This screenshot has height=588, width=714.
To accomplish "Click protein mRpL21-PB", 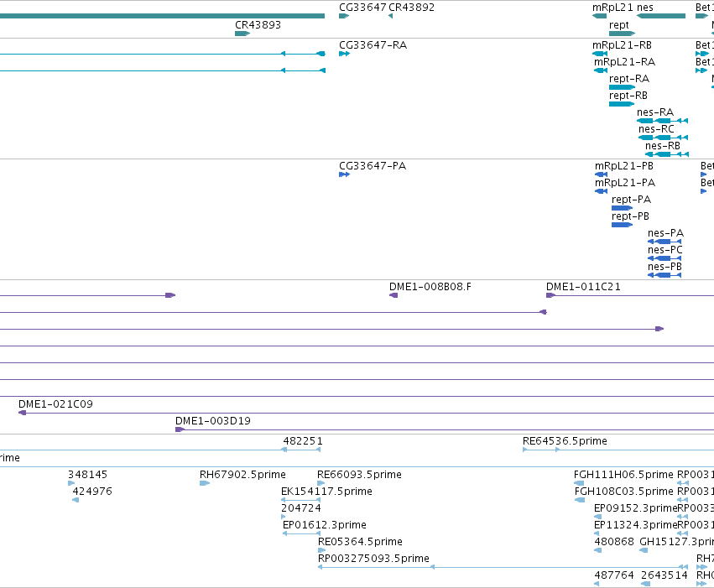I will 624,165.
